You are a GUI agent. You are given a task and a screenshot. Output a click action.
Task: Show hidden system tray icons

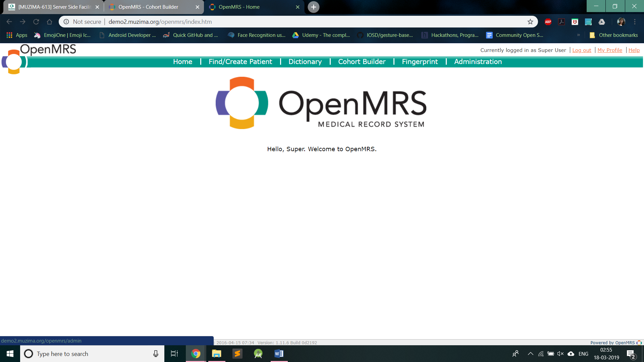(x=530, y=354)
